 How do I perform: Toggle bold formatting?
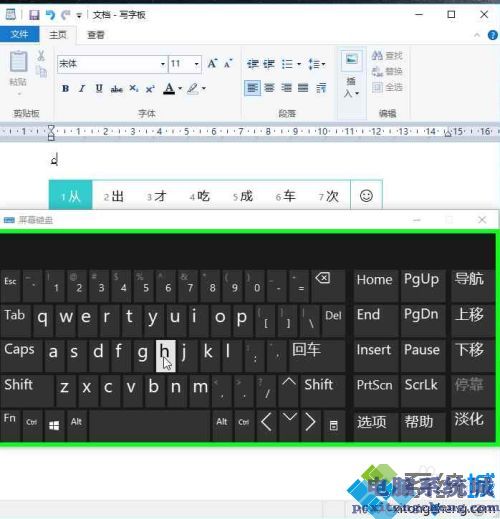(x=65, y=89)
